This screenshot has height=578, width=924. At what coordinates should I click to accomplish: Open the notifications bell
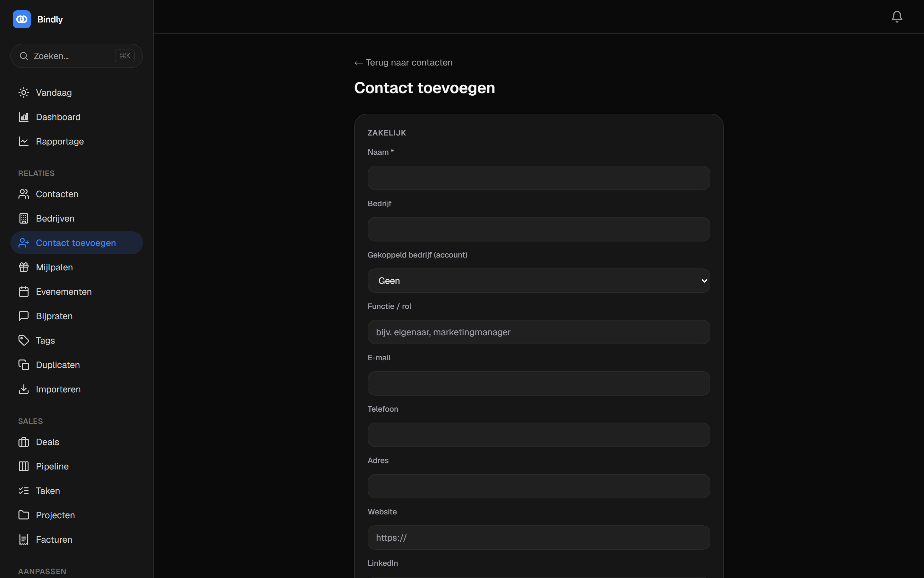point(896,16)
